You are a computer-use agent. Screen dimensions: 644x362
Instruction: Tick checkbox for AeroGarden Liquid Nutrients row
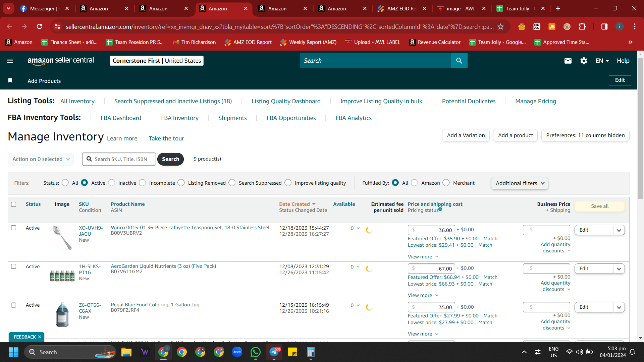pyautogui.click(x=14, y=266)
